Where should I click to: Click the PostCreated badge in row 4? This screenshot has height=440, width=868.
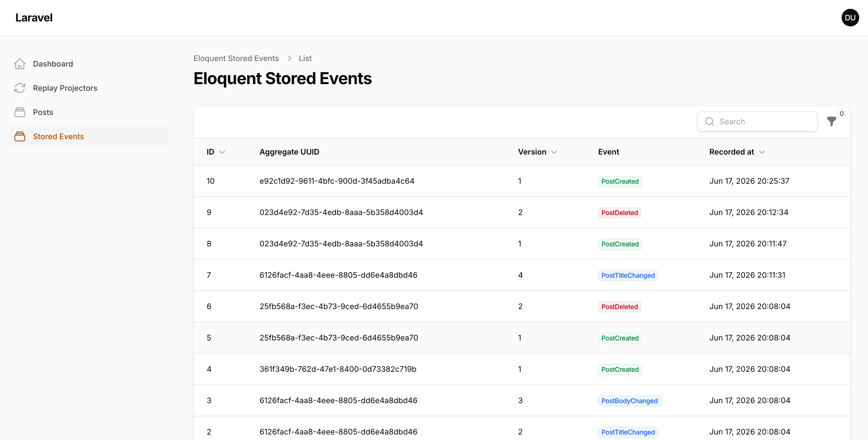pos(620,370)
